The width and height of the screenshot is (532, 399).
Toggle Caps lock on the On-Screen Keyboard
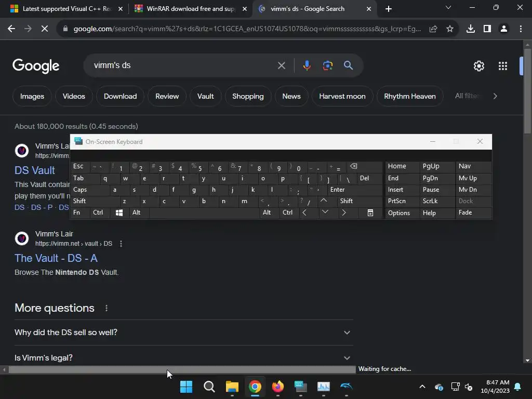89,190
